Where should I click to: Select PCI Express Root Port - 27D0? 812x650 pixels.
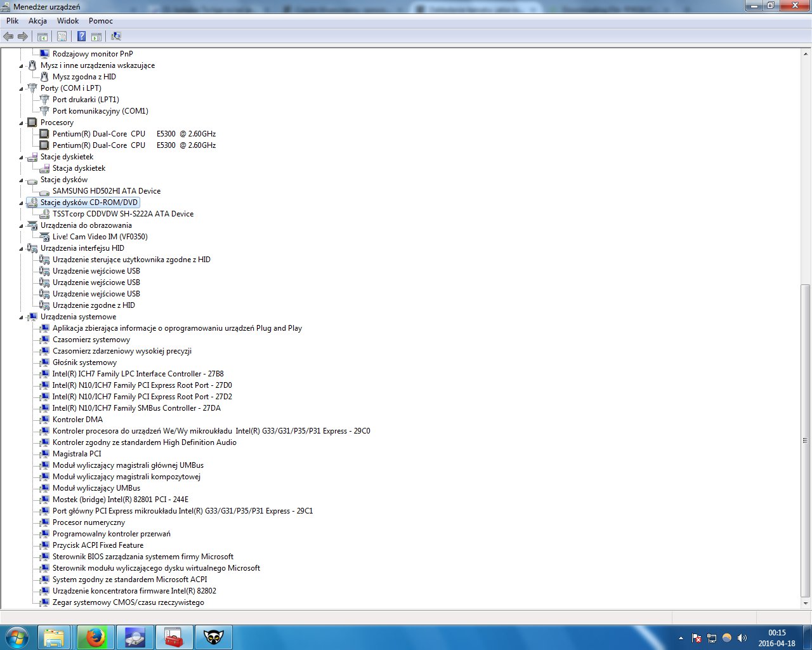pos(142,385)
